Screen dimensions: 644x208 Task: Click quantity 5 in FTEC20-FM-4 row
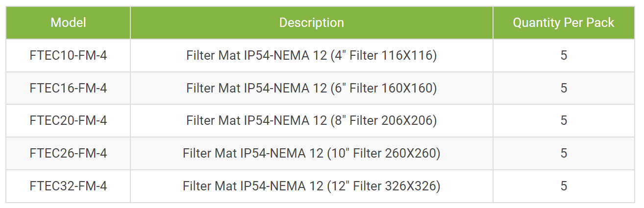click(564, 120)
